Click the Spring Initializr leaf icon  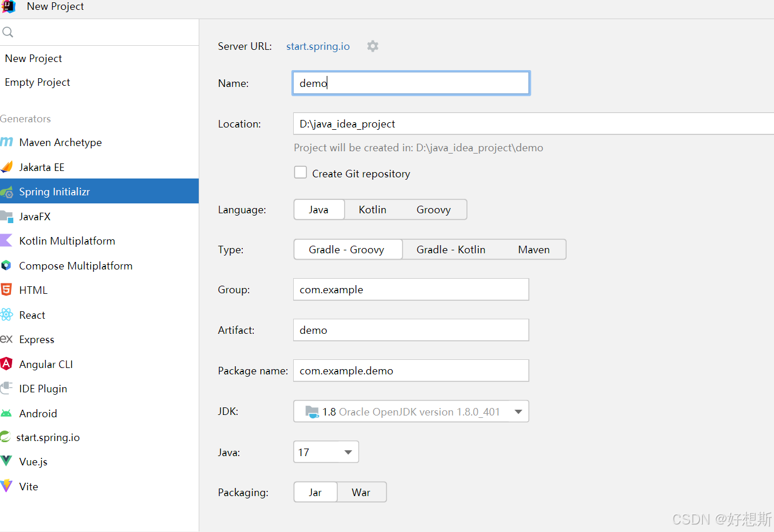pos(7,192)
